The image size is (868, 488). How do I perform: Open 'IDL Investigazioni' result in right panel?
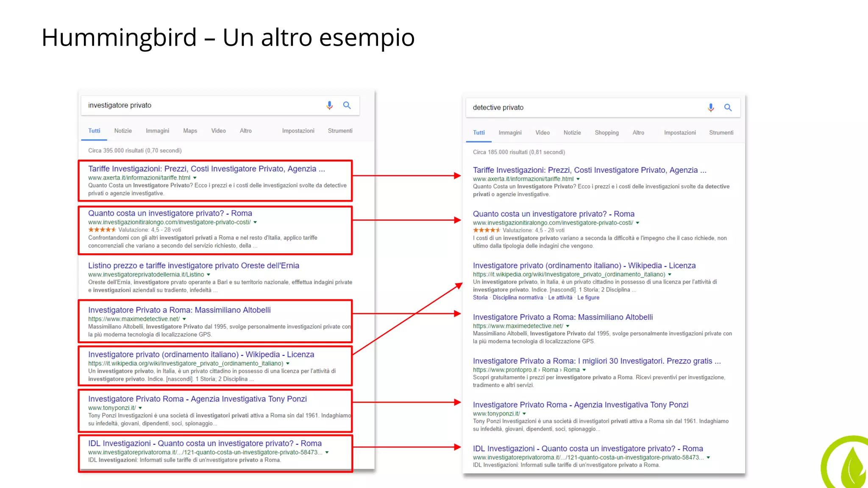[588, 449]
